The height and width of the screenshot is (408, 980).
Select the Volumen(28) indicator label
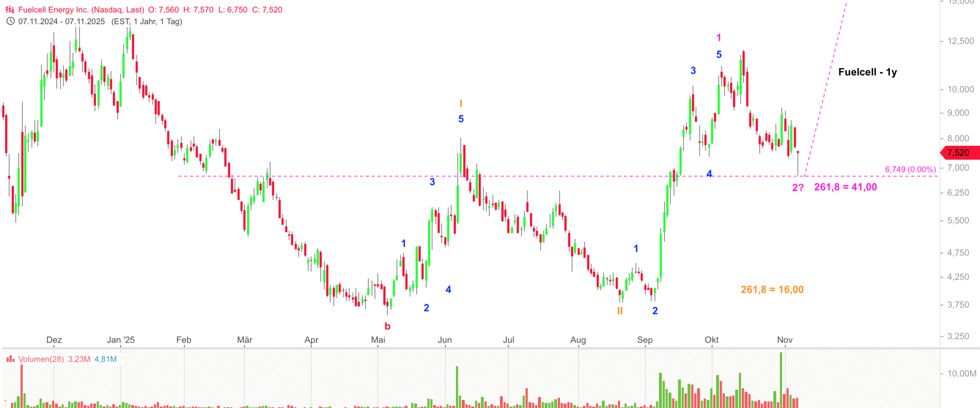41,359
